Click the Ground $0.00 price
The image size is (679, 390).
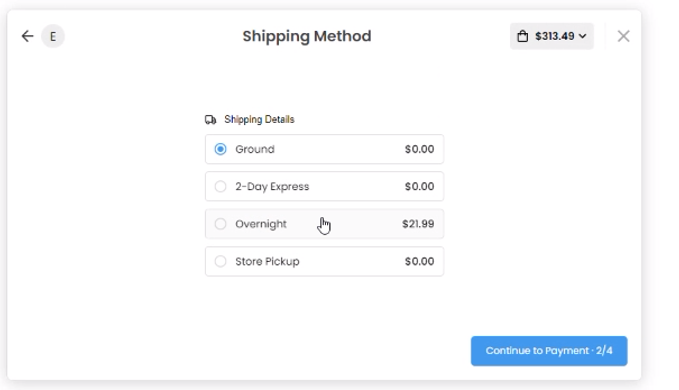click(x=419, y=149)
